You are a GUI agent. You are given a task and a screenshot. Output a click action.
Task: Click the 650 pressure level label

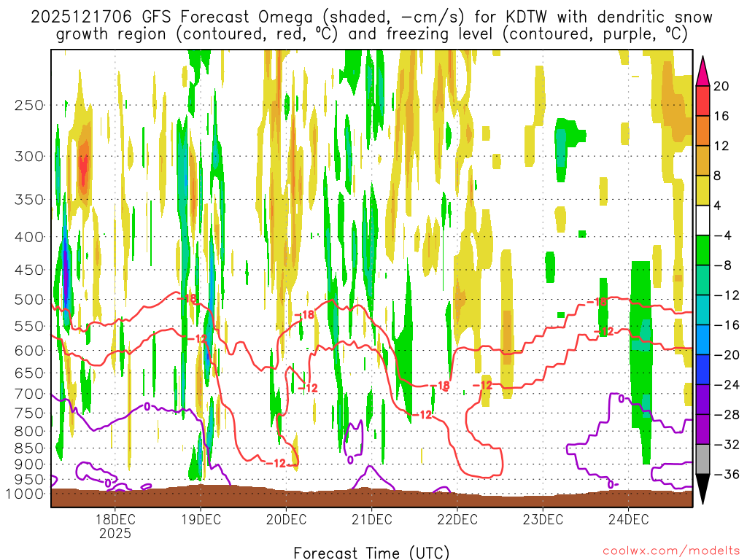pos(29,373)
